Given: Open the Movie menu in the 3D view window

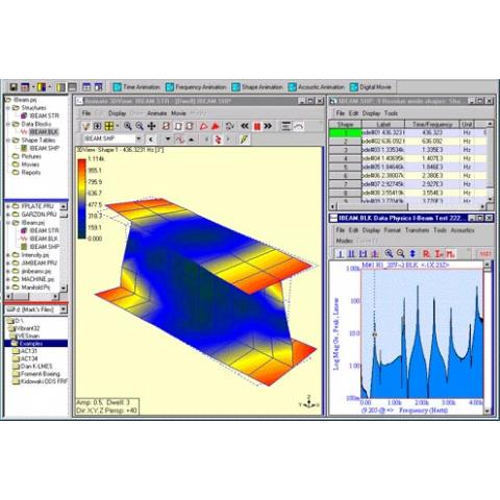Looking at the screenshot, I should pyautogui.click(x=179, y=113).
